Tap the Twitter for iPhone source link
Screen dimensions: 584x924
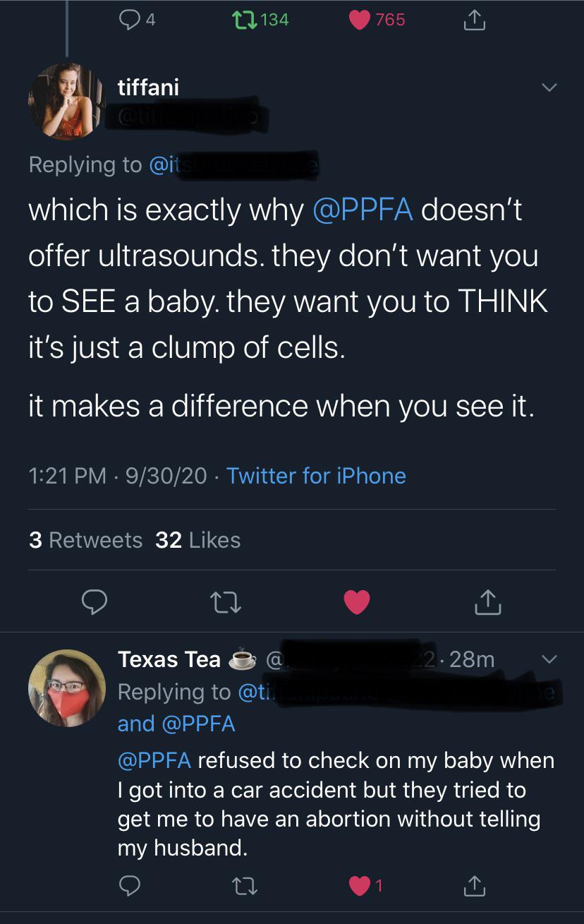[316, 476]
